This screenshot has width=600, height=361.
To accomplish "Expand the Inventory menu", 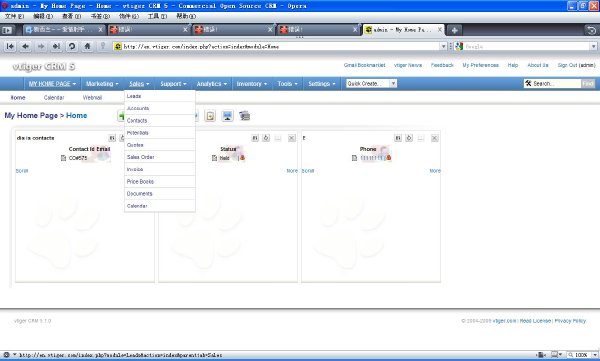I will [x=252, y=83].
